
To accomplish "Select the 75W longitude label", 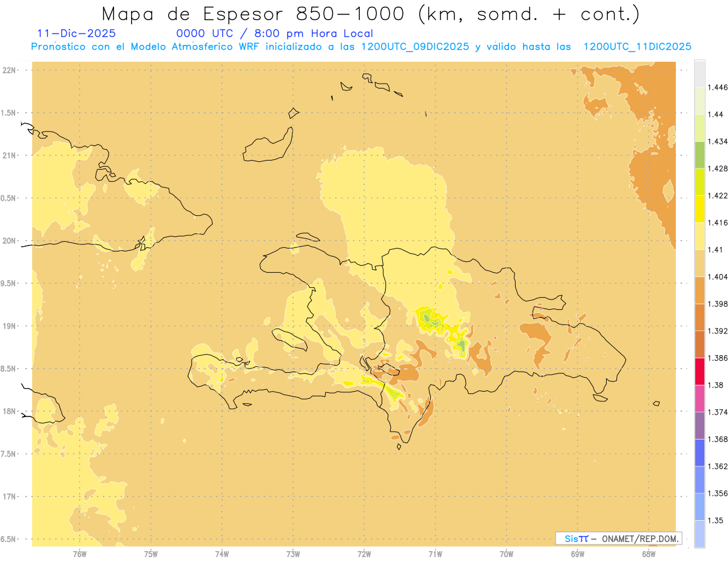I will pyautogui.click(x=151, y=554).
